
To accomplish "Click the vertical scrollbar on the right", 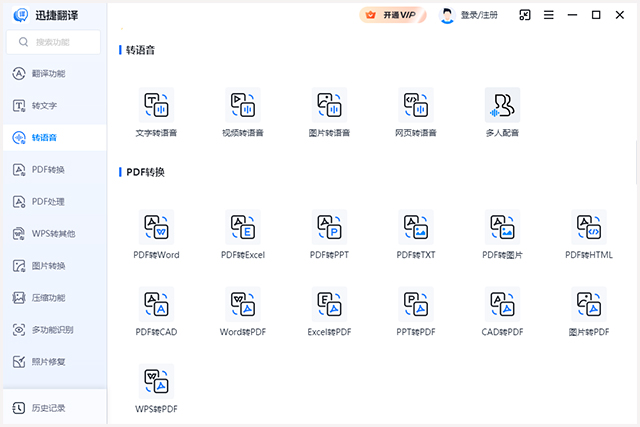I will click(637, 162).
